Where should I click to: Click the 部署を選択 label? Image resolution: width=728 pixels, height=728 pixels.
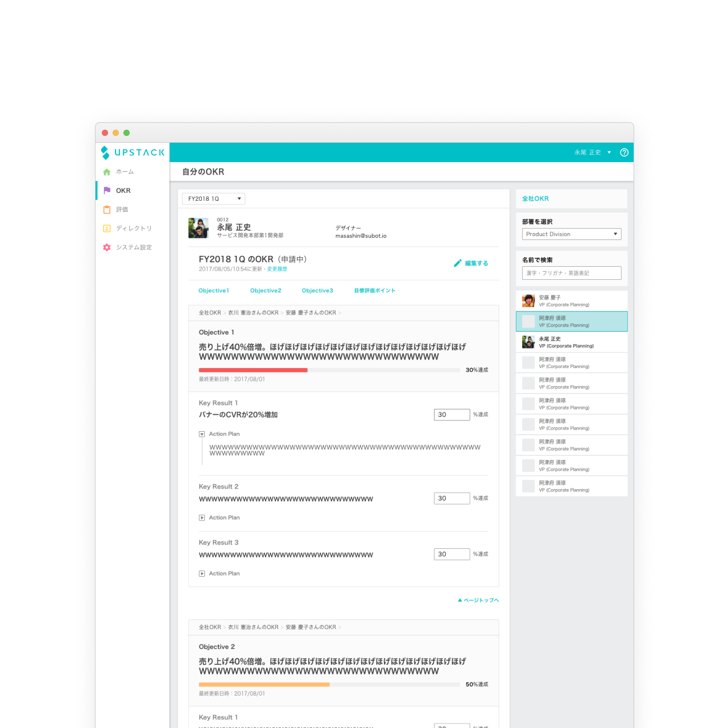[x=537, y=222]
